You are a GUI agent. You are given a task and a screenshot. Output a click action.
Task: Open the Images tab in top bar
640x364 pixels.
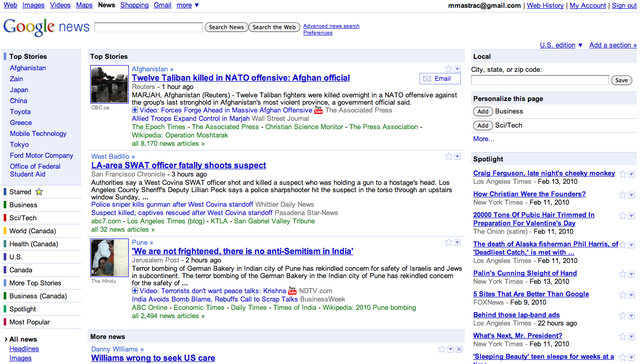pyautogui.click(x=33, y=5)
